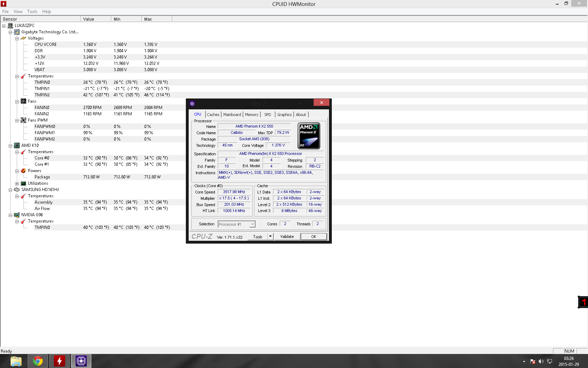Collapse the Voltages section
The width and height of the screenshot is (588, 368).
[x=17, y=39]
